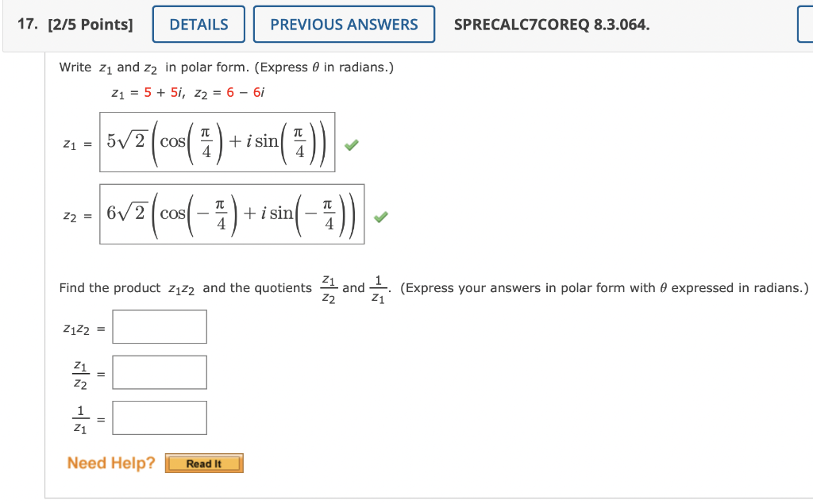The width and height of the screenshot is (813, 504).
Task: Click the filled z1 polar form answer box
Action: [216, 144]
